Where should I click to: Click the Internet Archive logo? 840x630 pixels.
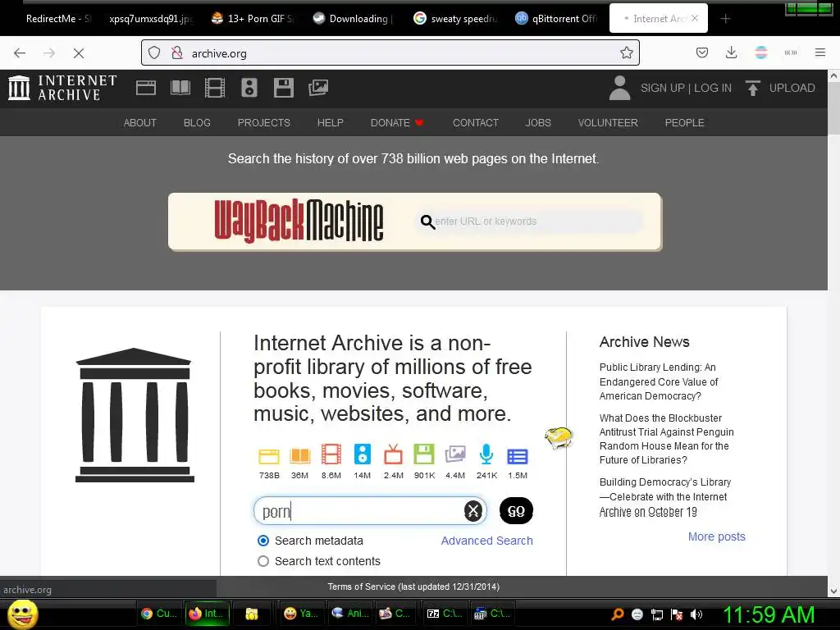tap(62, 88)
